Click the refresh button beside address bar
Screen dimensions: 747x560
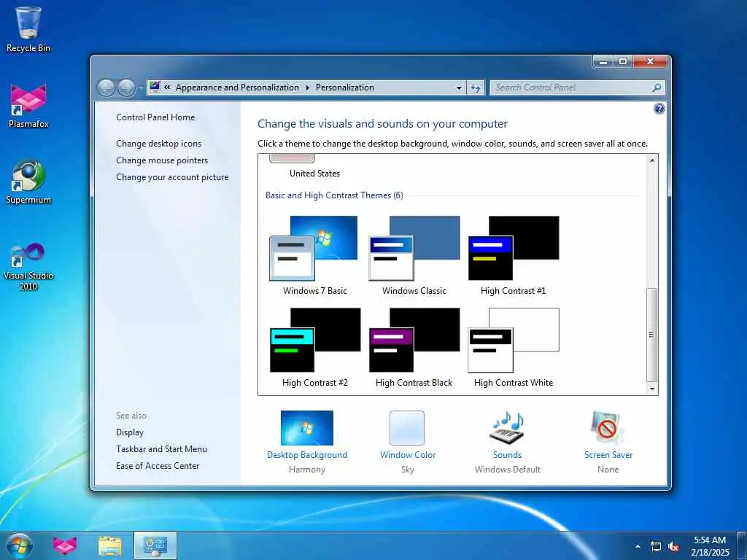(x=476, y=87)
